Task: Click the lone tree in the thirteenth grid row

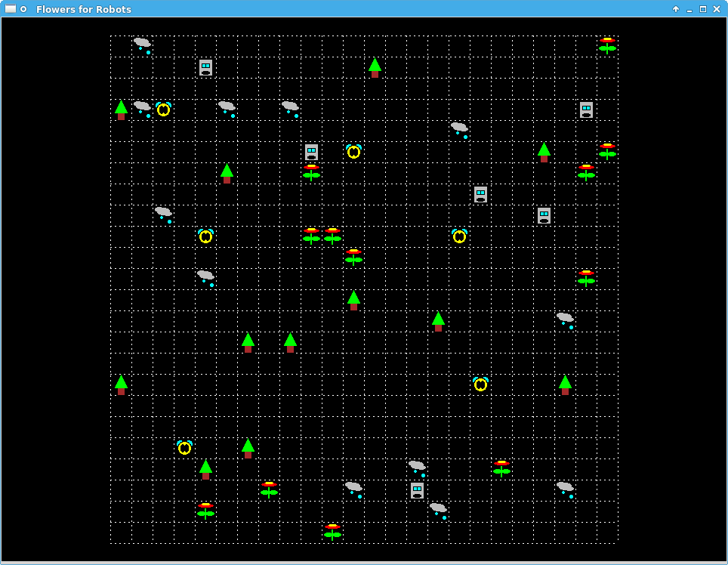Action: pos(353,299)
